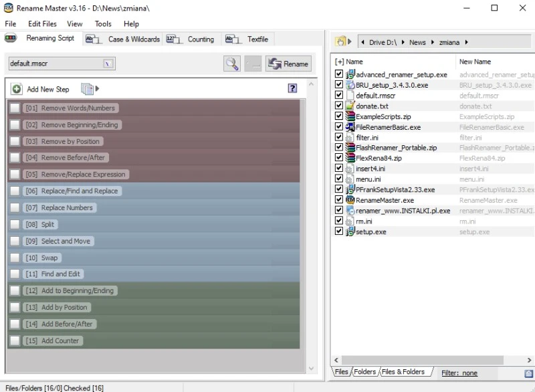This screenshot has width=535, height=392.
Task: Uncheck the donate.txt file checkbox
Action: click(x=339, y=106)
